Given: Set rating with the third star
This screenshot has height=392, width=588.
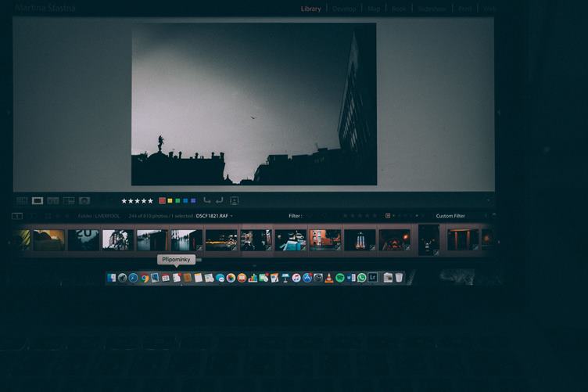Looking at the screenshot, I should point(138,201).
